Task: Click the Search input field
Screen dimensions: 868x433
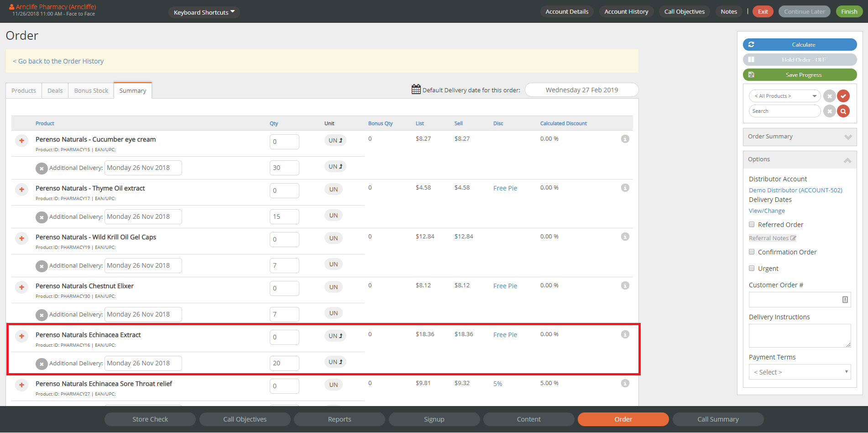Action: tap(784, 111)
